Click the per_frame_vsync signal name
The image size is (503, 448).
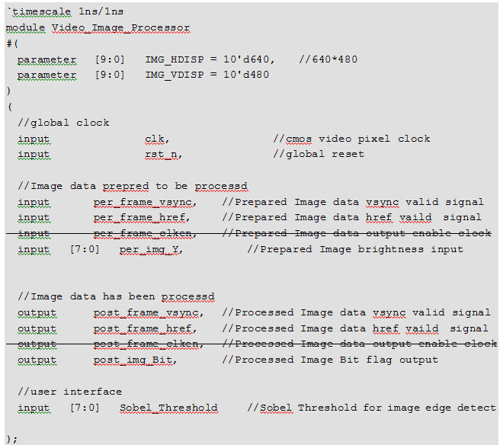143,203
